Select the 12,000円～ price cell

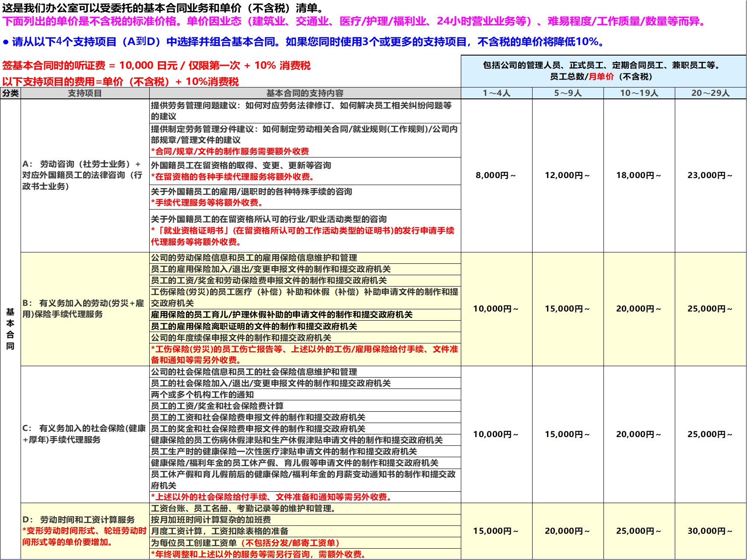click(x=568, y=175)
